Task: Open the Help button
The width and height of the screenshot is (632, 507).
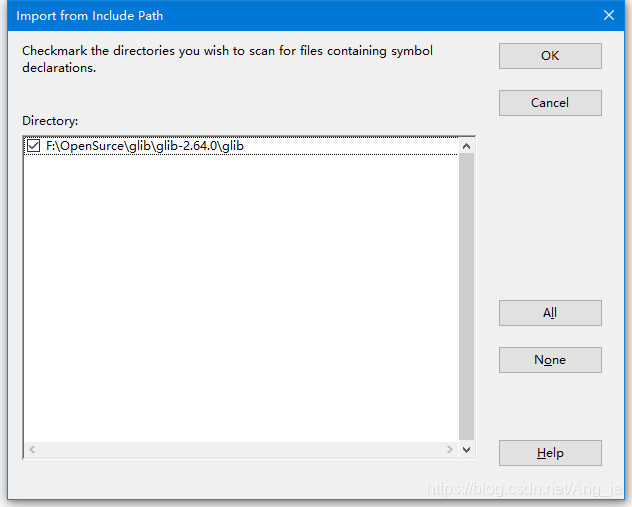Action: [550, 453]
